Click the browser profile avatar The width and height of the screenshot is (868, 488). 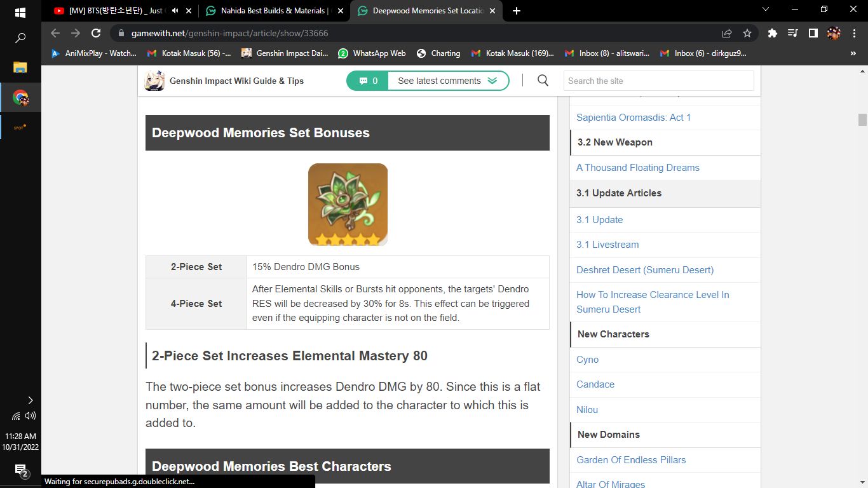833,33
